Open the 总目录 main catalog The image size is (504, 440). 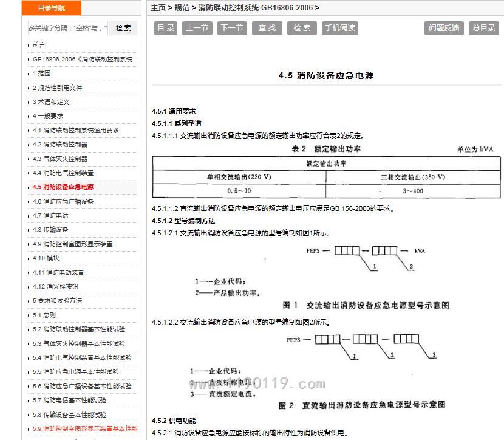tap(483, 28)
